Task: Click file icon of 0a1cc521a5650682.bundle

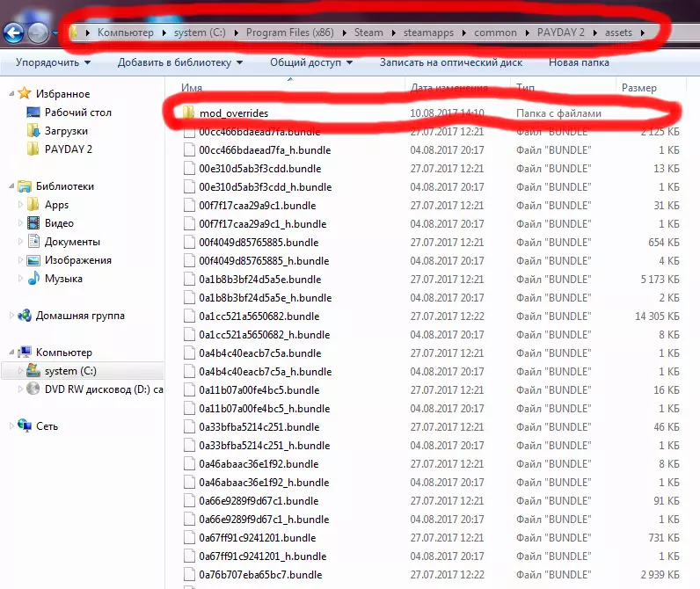Action: pyautogui.click(x=189, y=316)
